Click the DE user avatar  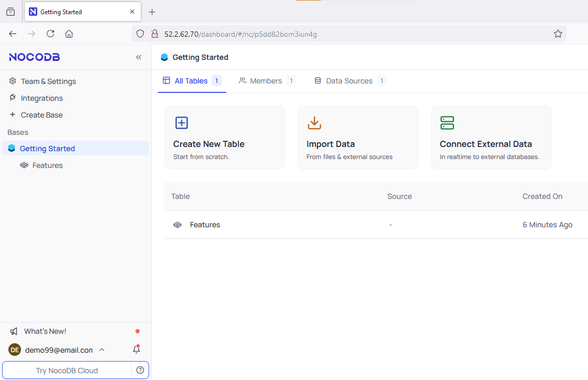(x=15, y=350)
